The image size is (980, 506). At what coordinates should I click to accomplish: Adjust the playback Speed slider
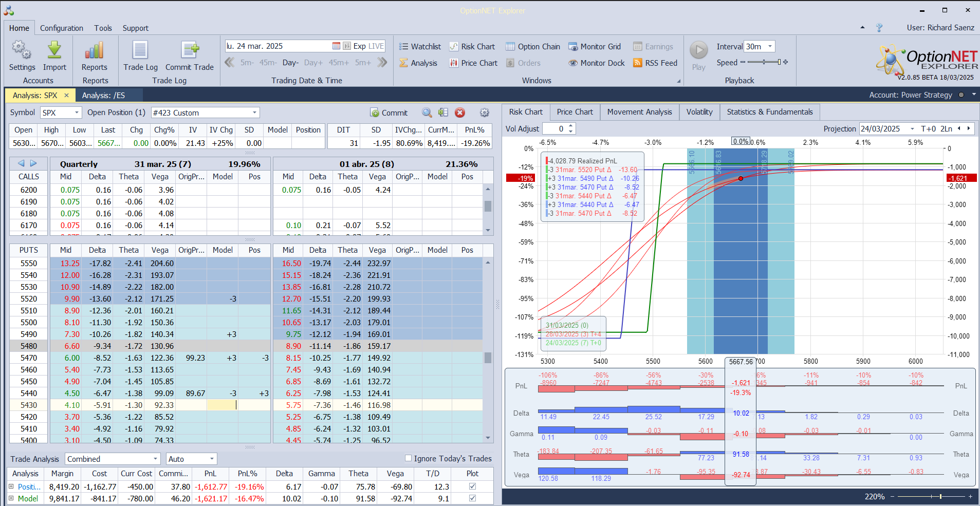click(x=765, y=62)
